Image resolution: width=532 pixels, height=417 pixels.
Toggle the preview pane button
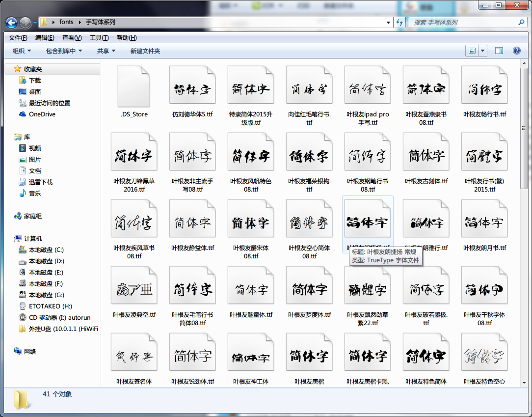[499, 51]
